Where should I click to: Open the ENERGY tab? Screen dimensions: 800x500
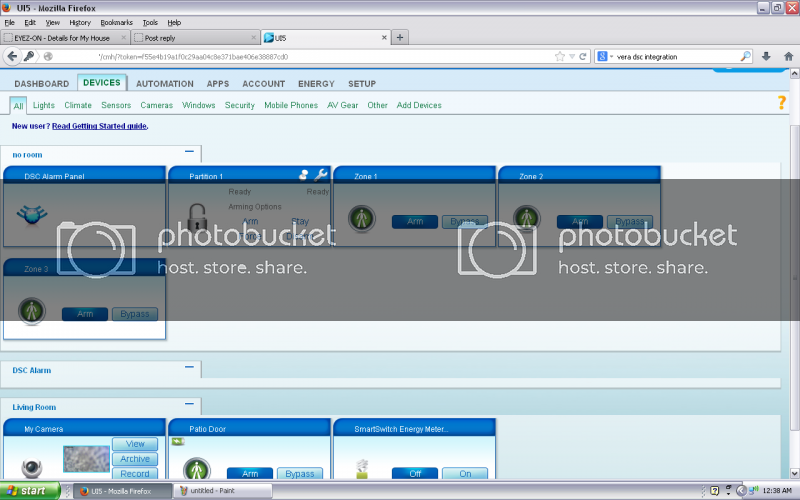316,84
